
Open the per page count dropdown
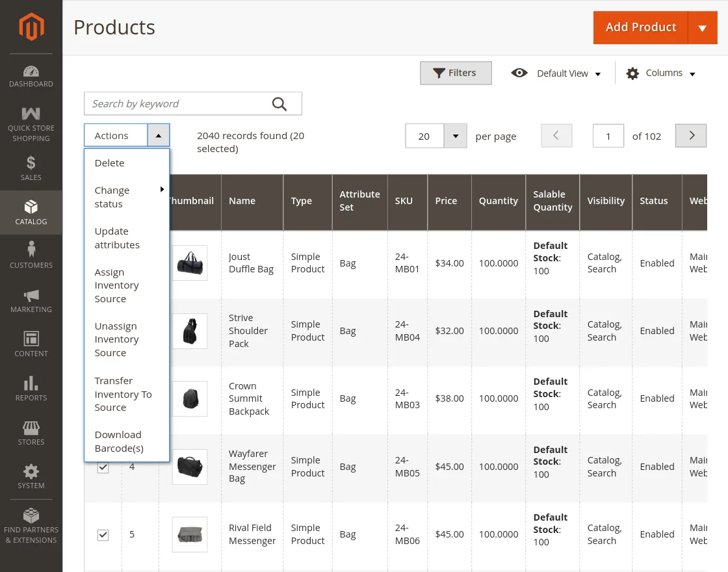tap(455, 136)
